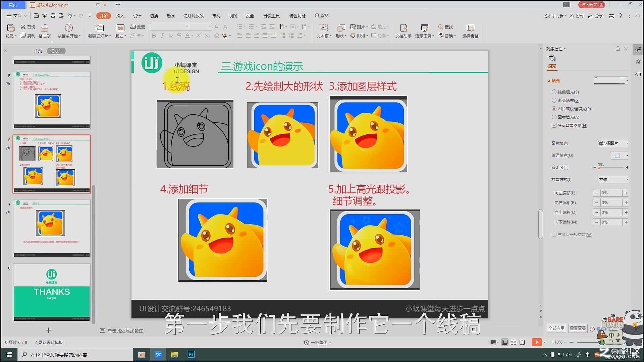
Task: Switch to reading view icon in status bar
Action: [522, 342]
